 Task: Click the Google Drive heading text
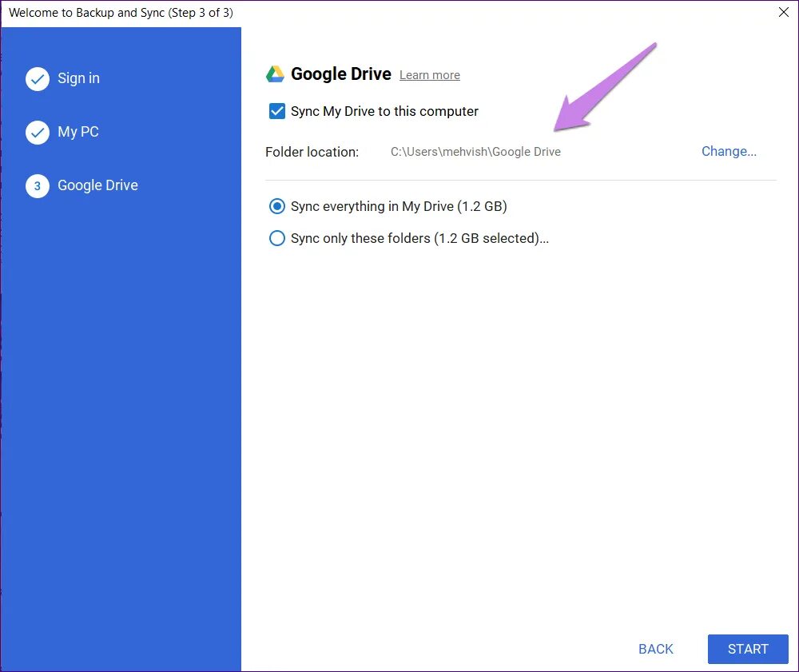[341, 74]
